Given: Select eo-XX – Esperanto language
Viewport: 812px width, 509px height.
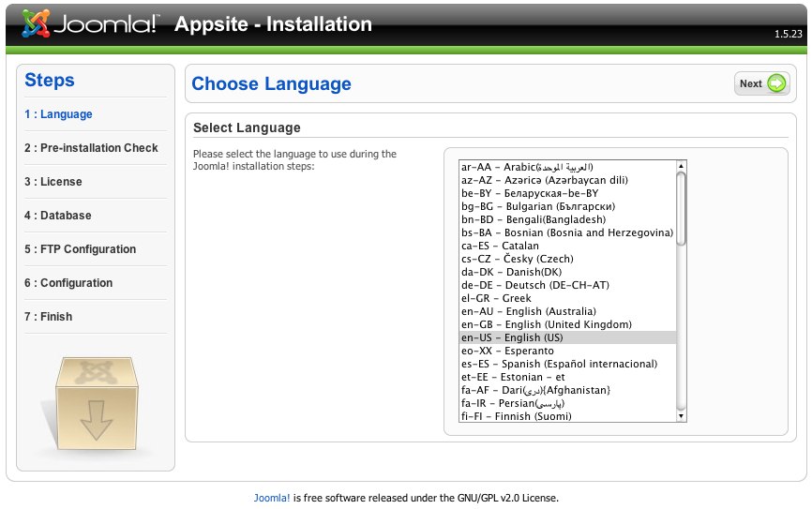Looking at the screenshot, I should click(x=567, y=351).
